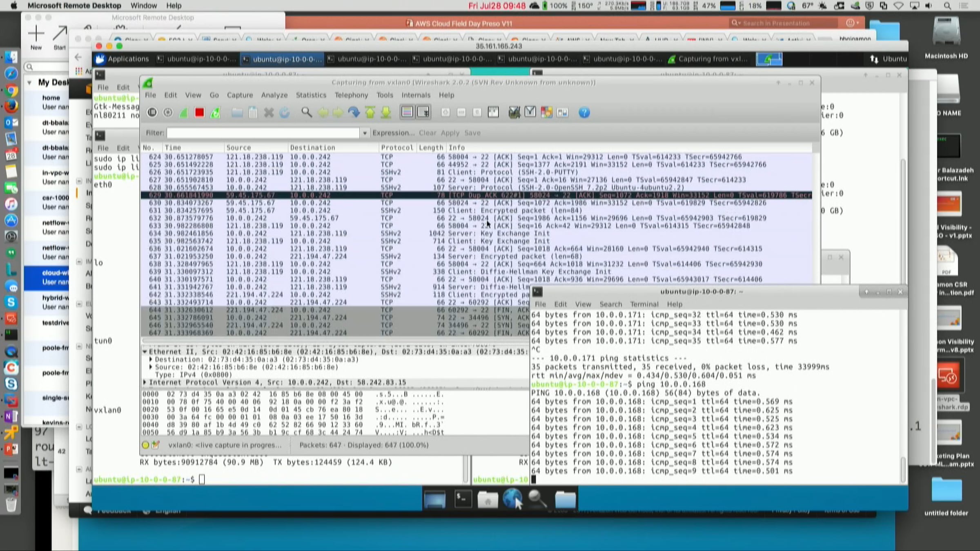Open web browser globe in bottom dock

(x=512, y=498)
